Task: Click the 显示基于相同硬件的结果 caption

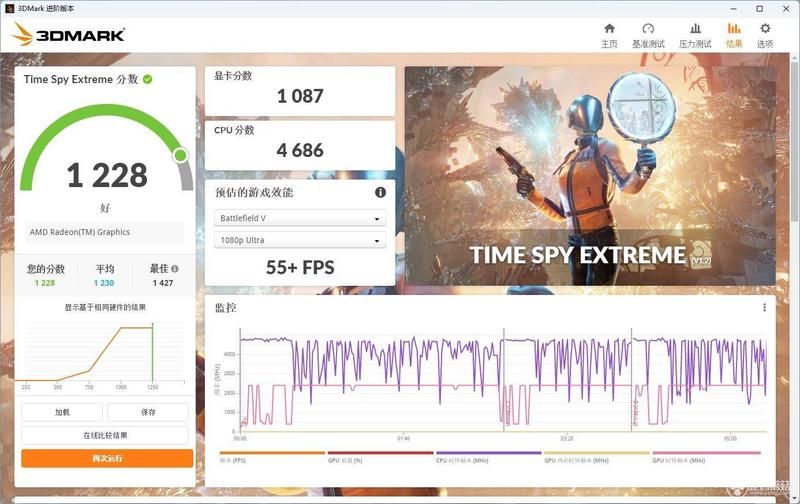Action: click(105, 307)
